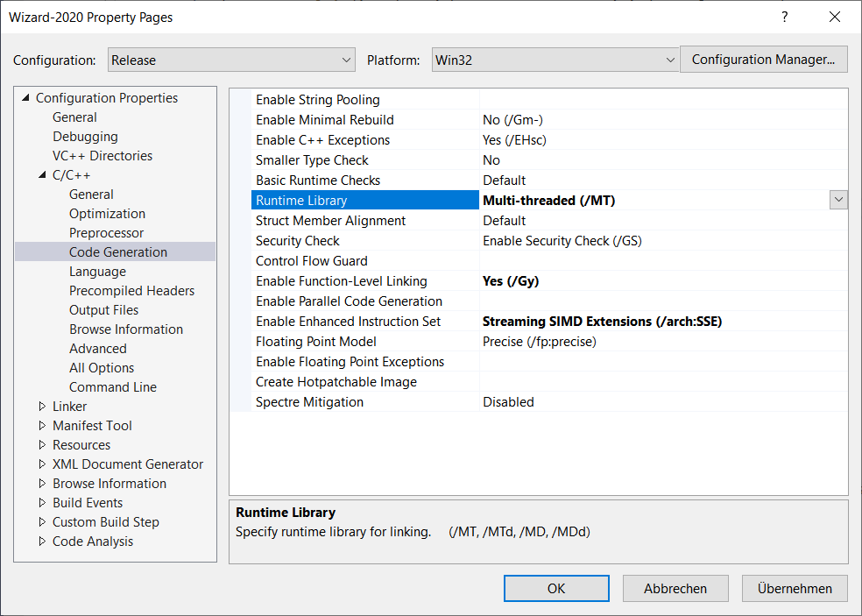Open the Precompiled Headers page
The width and height of the screenshot is (862, 616).
(x=131, y=291)
